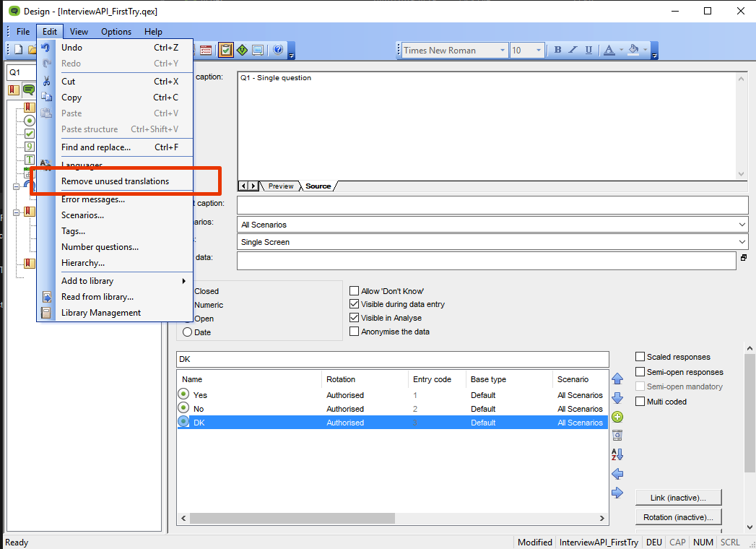This screenshot has width=756, height=549.
Task: Open help via the blue question mark icon
Action: tap(278, 50)
